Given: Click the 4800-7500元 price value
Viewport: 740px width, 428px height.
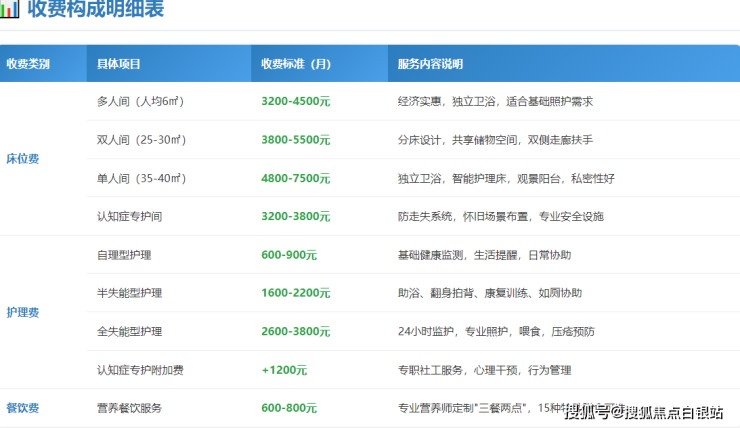Looking at the screenshot, I should [296, 178].
